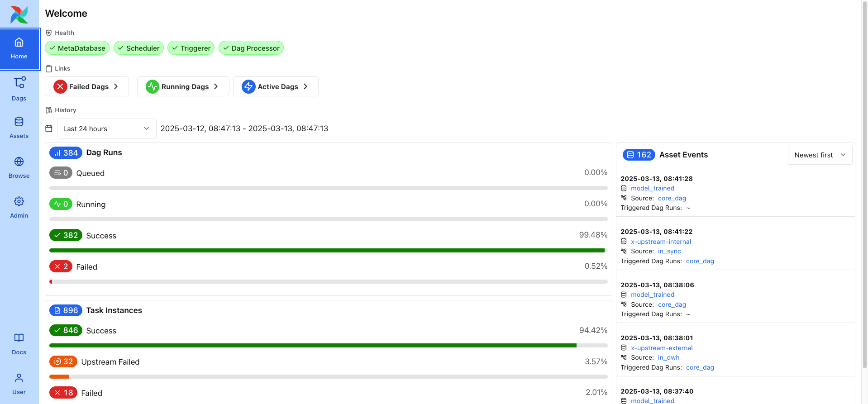Open the Running Dags link

point(183,86)
